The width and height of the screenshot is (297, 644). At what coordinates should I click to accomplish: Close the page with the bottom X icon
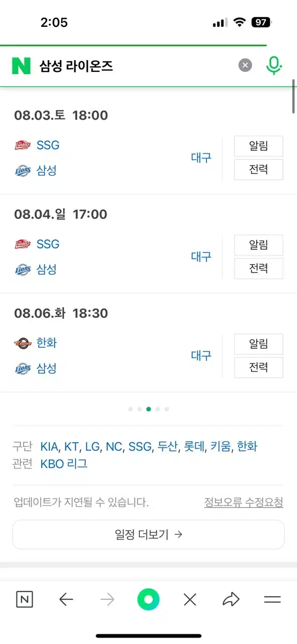point(190,599)
